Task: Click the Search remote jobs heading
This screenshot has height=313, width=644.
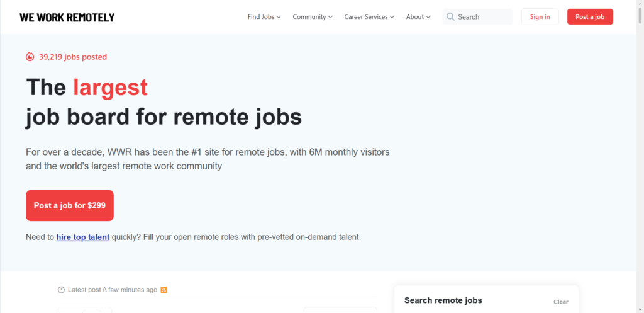Action: click(x=443, y=300)
